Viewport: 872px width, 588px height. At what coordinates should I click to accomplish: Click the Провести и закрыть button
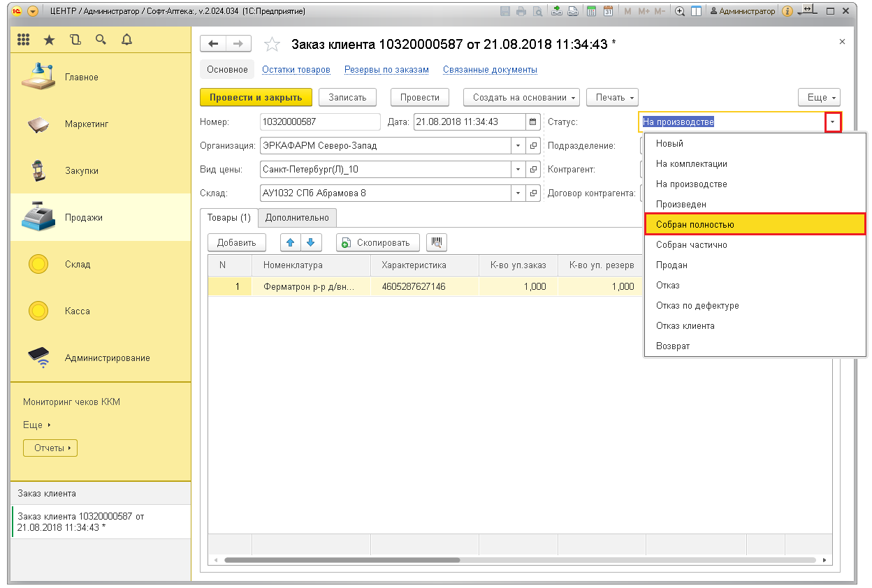256,98
